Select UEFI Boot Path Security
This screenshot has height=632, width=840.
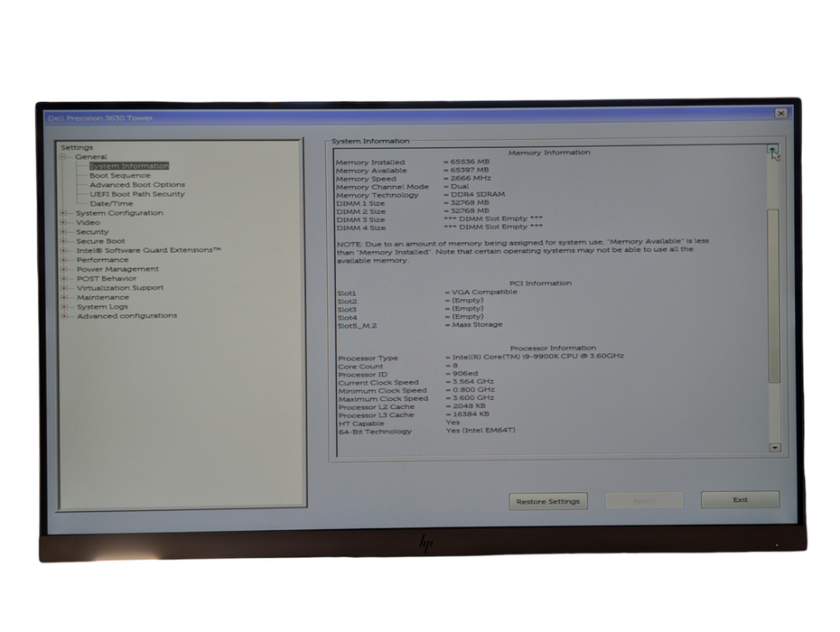(x=136, y=194)
